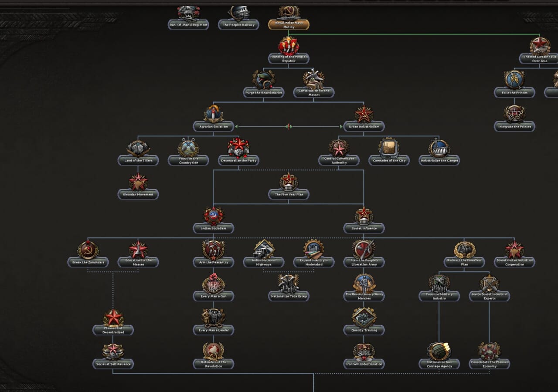Click the mutually exclusive marker between Agrarian and Urban

(289, 127)
